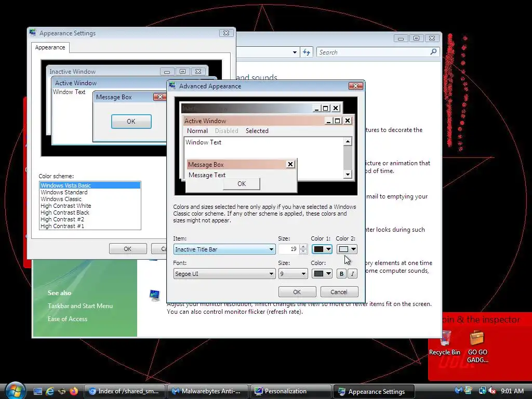Click the Inactive window title bar in the Advanced Appearance preview
Screen dimensions: 532x399
(x=246, y=109)
